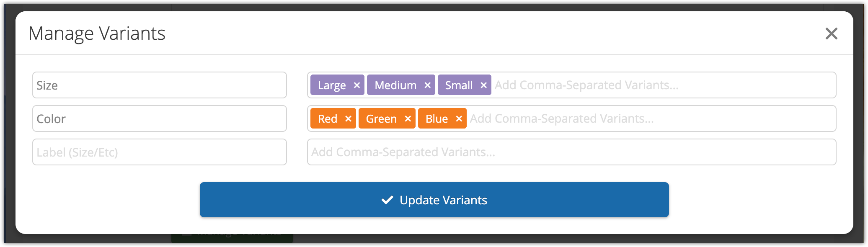Viewport: 868px width, 247px height.
Task: Click the Size label field
Action: point(159,85)
